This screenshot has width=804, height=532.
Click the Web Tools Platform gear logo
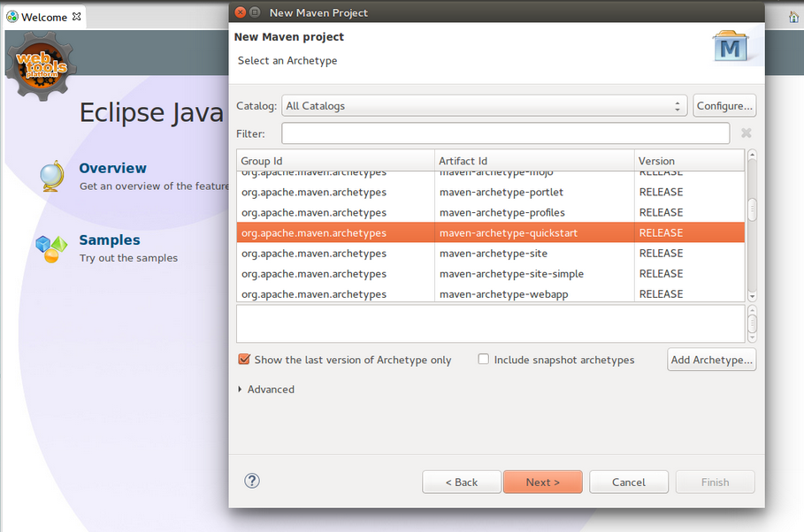[x=41, y=65]
